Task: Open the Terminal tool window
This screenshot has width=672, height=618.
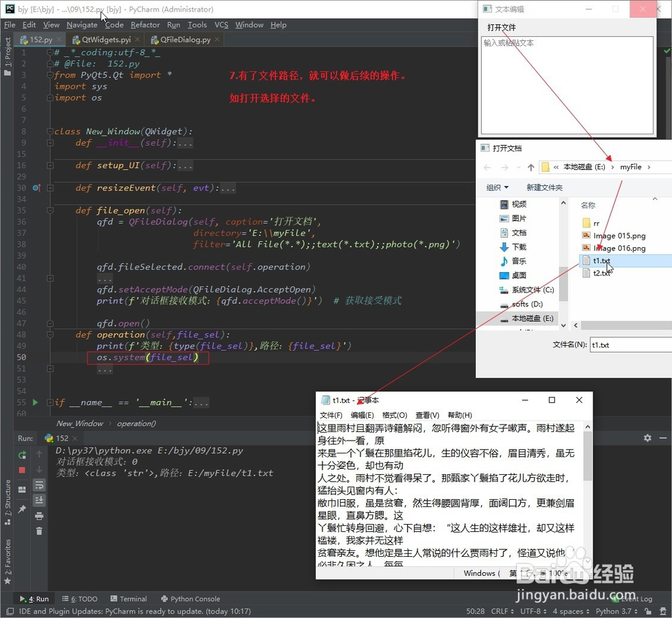Action: (128, 599)
